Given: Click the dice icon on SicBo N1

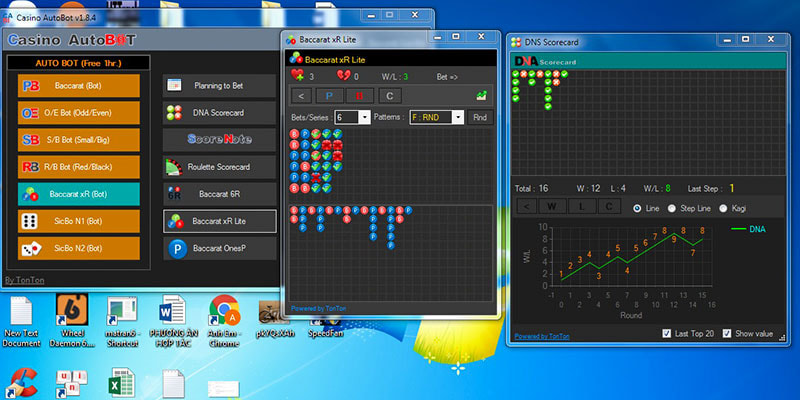Looking at the screenshot, I should (x=30, y=221).
